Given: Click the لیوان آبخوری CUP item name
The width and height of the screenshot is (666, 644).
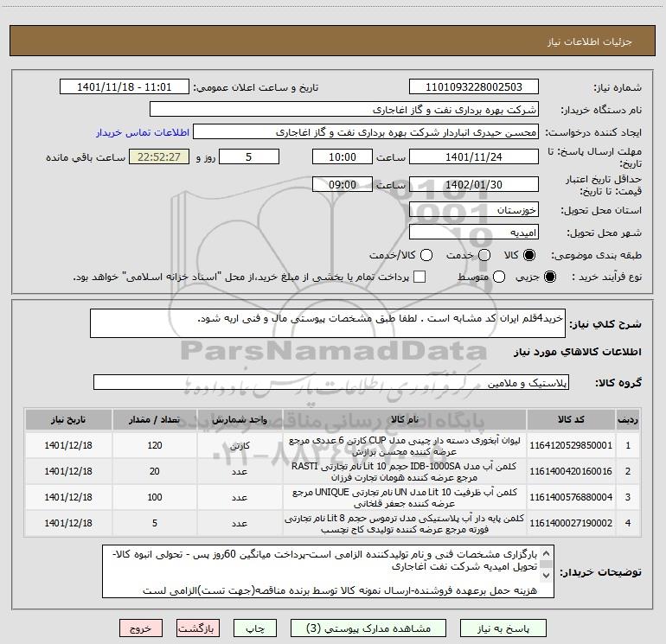Looking at the screenshot, I should click(x=405, y=446).
